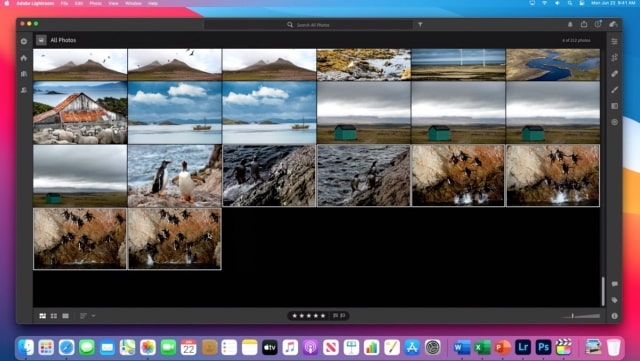Switch to Square Grid view
640x361 pixels.
[x=54, y=316]
